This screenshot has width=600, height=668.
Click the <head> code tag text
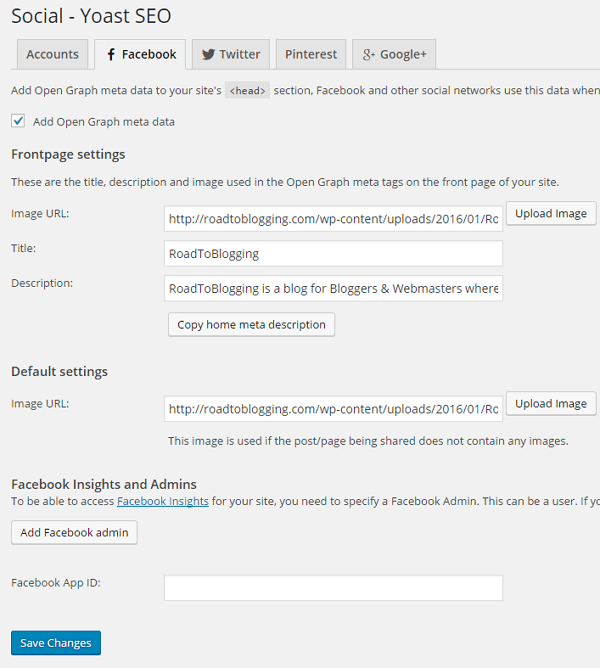(247, 90)
